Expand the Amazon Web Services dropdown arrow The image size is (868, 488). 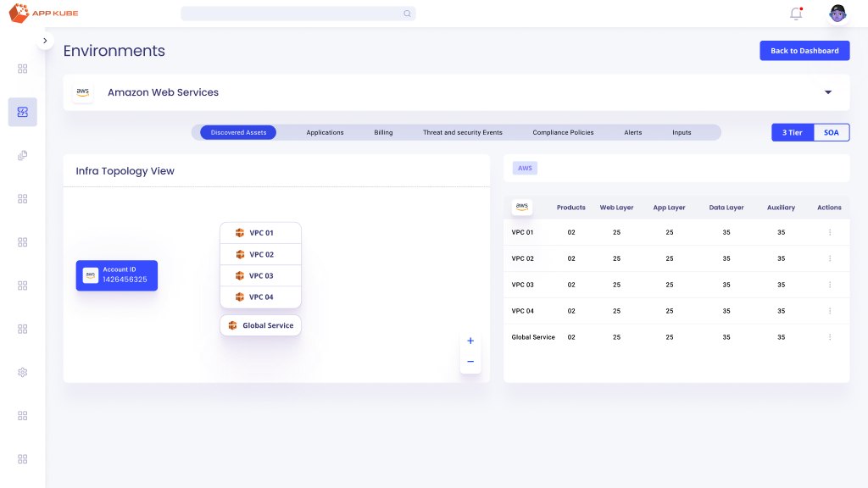tap(828, 92)
